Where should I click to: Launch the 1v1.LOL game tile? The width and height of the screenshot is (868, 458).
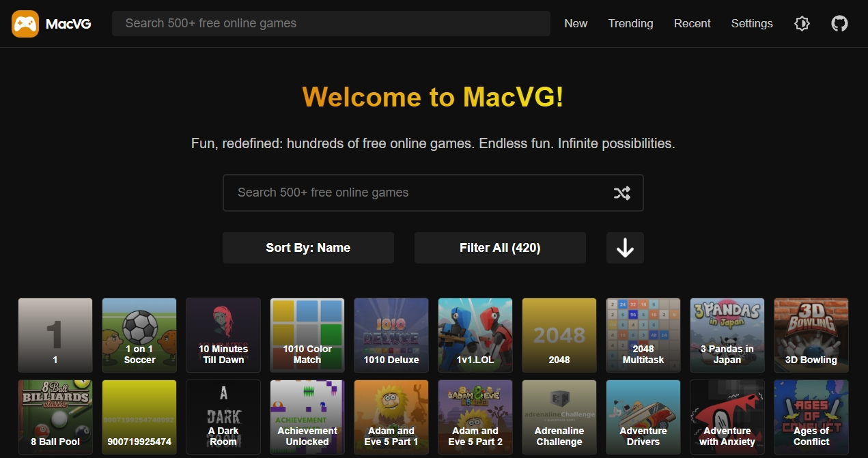pyautogui.click(x=475, y=335)
